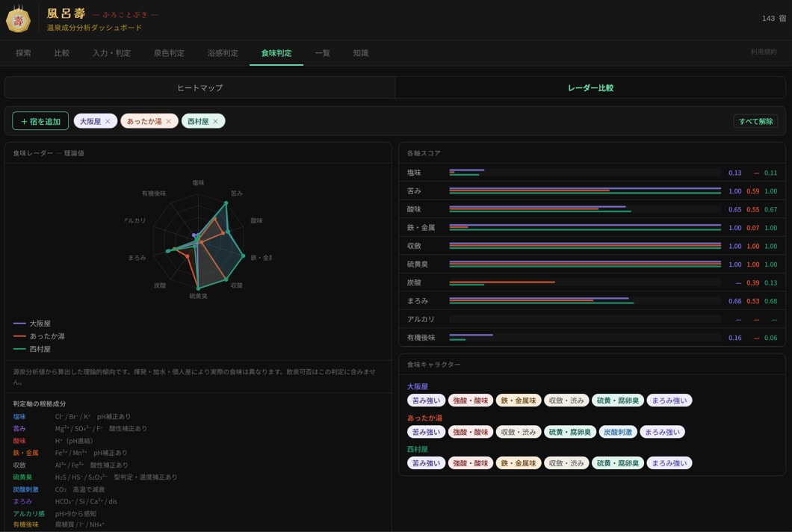792x532 pixels.
Task: Click 大阪屋's 苦み強い tag
Action: click(x=427, y=400)
